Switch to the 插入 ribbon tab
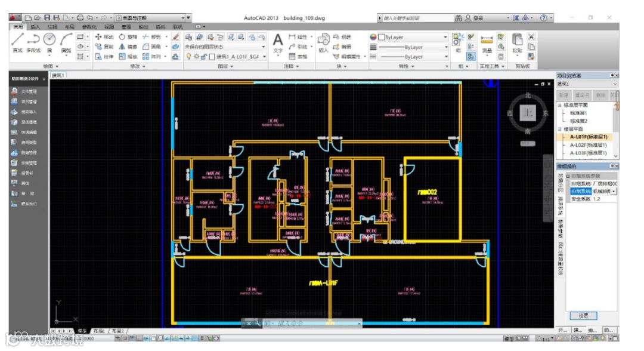The width and height of the screenshot is (644, 351). (35, 27)
